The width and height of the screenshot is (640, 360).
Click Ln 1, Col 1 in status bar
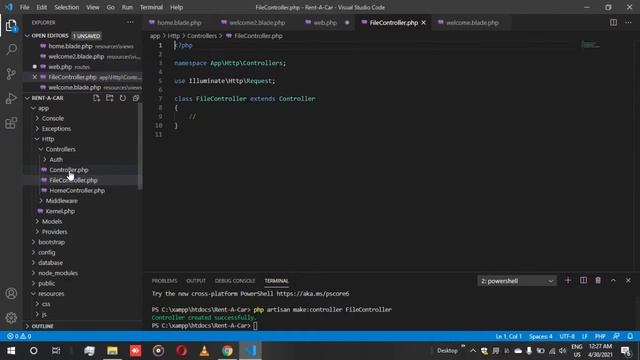pos(508,336)
